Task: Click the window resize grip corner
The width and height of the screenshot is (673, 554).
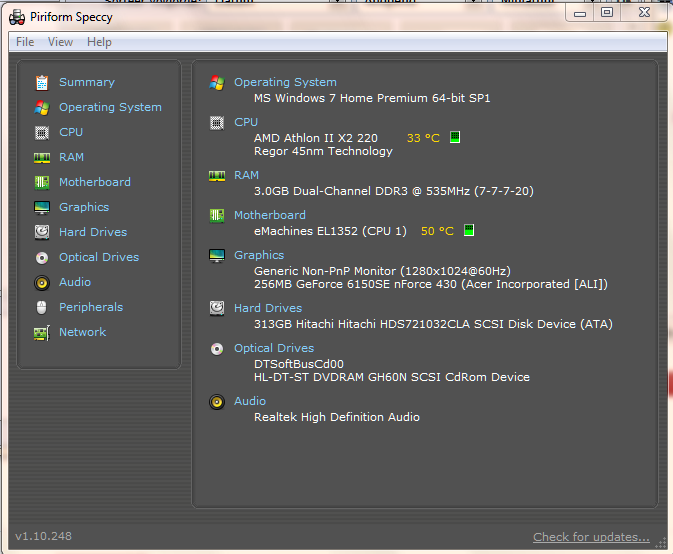Action: (x=661, y=544)
